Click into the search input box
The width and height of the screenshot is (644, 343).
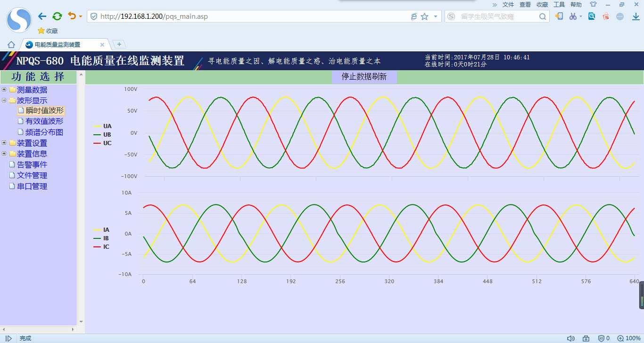click(x=497, y=16)
